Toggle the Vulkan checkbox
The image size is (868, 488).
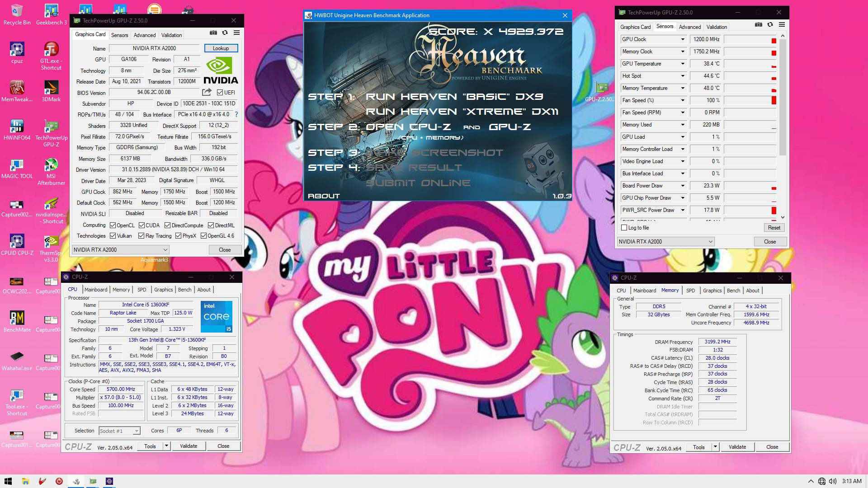click(x=113, y=235)
